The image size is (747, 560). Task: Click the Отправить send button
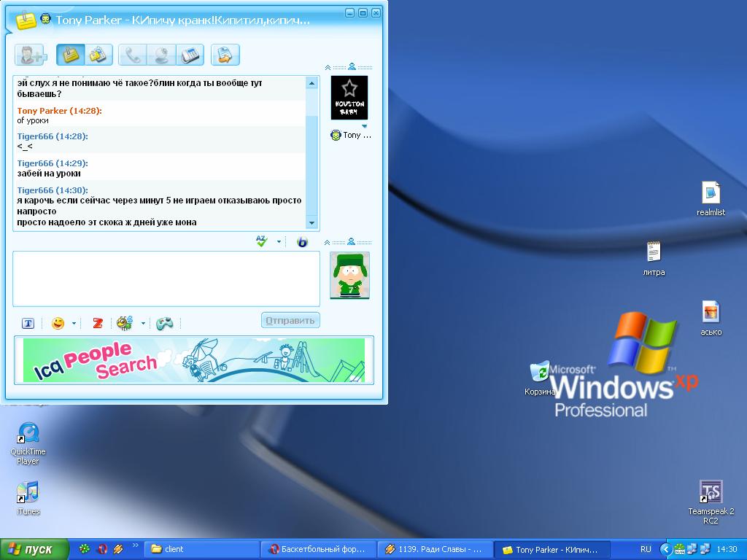290,321
